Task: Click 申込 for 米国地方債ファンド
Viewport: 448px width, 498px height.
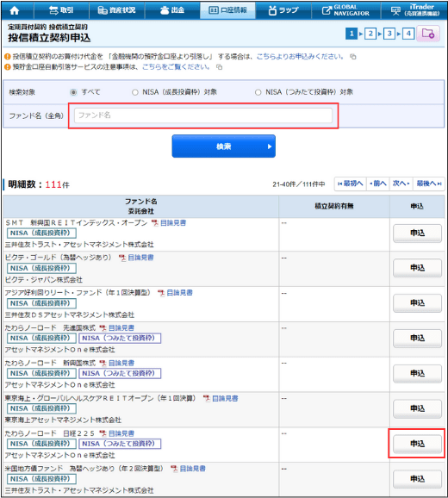Action: [x=417, y=479]
